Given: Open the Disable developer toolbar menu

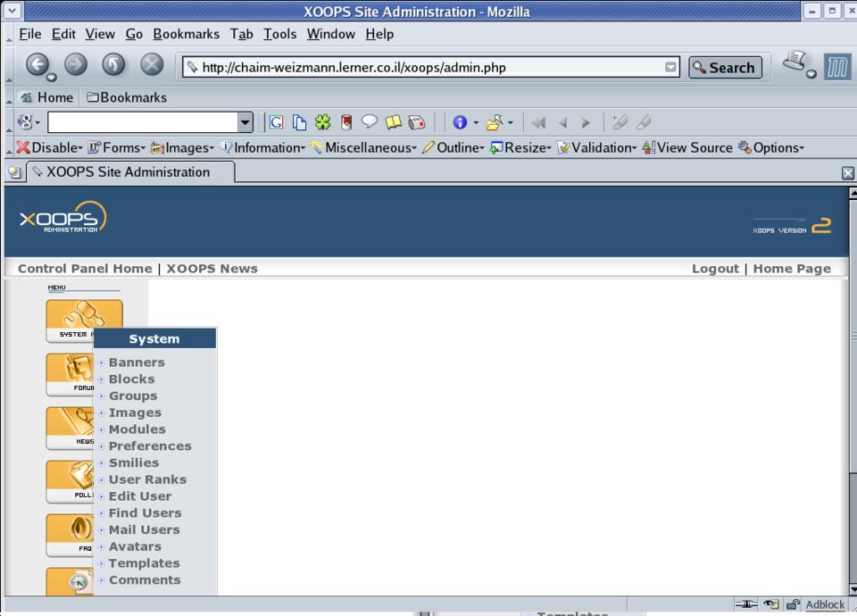Looking at the screenshot, I should click(49, 147).
